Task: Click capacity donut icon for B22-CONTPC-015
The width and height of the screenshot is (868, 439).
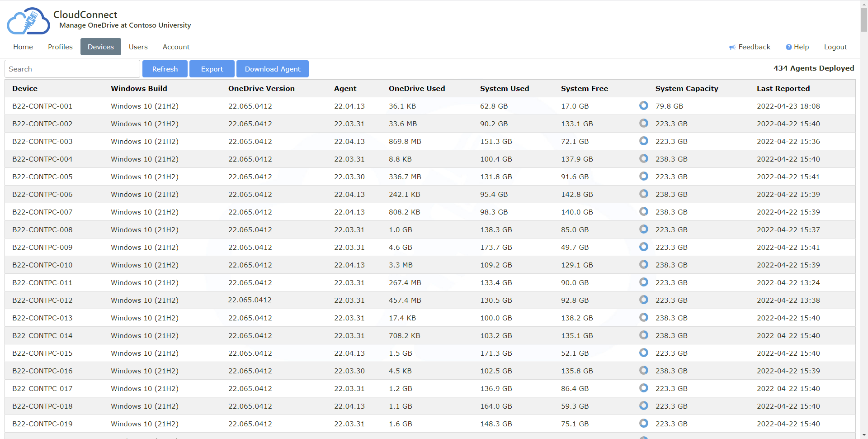Action: [x=644, y=353]
